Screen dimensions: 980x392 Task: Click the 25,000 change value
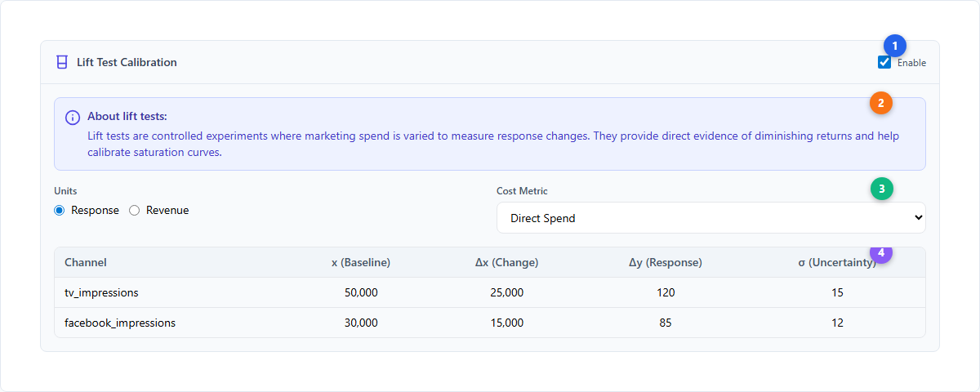(x=506, y=292)
